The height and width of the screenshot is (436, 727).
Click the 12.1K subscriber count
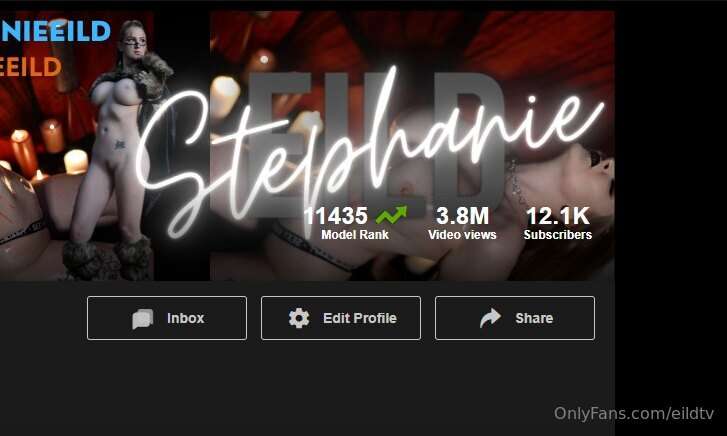pyautogui.click(x=558, y=216)
